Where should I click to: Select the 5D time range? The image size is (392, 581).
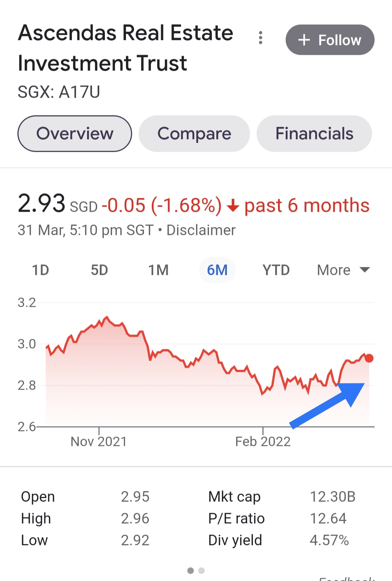pyautogui.click(x=99, y=270)
